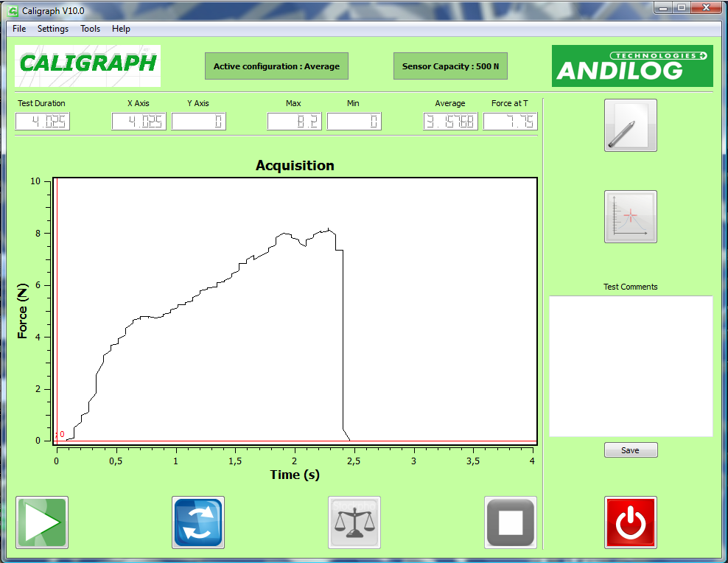The image size is (728, 563).
Task: Click the Force (N) axis label
Action: click(x=22, y=310)
